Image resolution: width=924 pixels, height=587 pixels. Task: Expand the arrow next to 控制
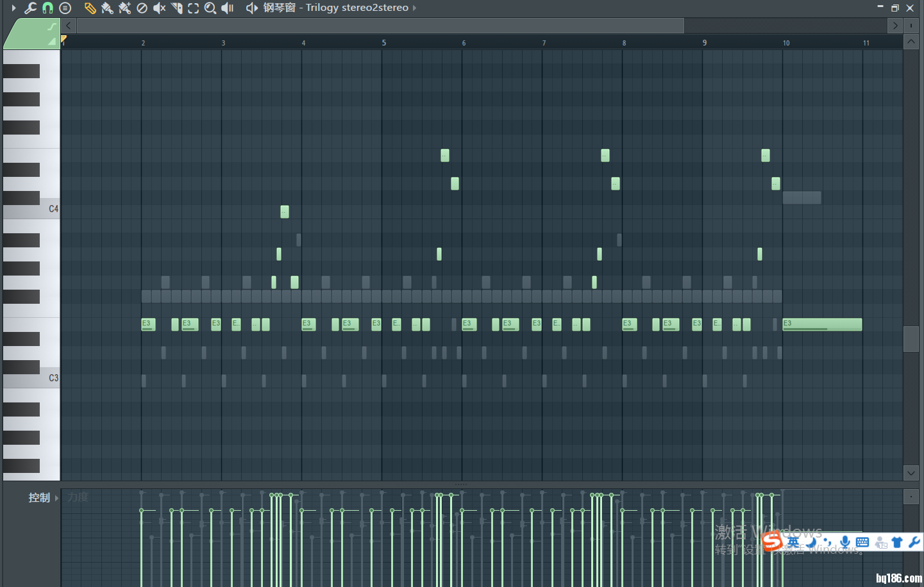tap(56, 498)
